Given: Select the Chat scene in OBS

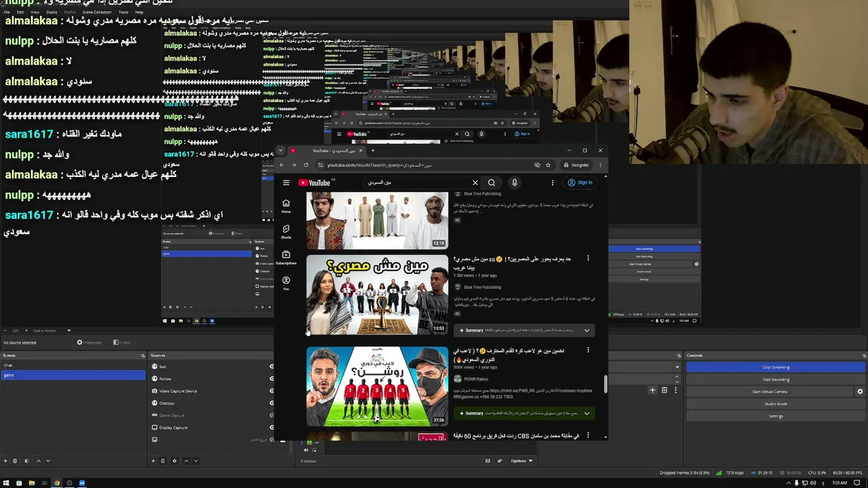Looking at the screenshot, I should click(x=73, y=366).
